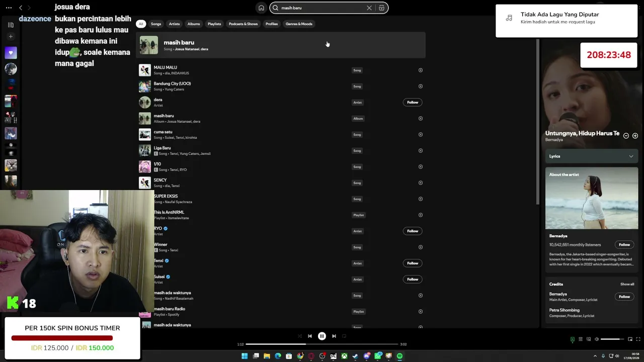644x362 pixels.
Task: Open 'Untungnya, Hidup Harus Te' track title
Action: (582, 133)
